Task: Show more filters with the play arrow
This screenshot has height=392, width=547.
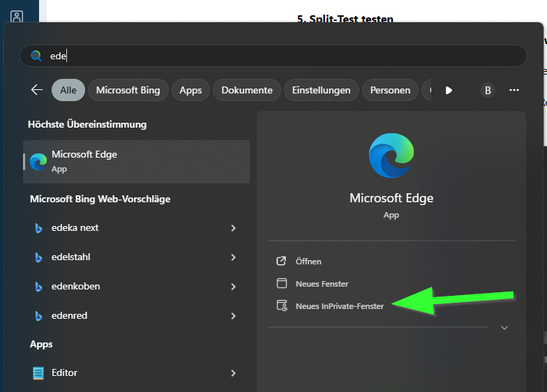Action: point(449,91)
